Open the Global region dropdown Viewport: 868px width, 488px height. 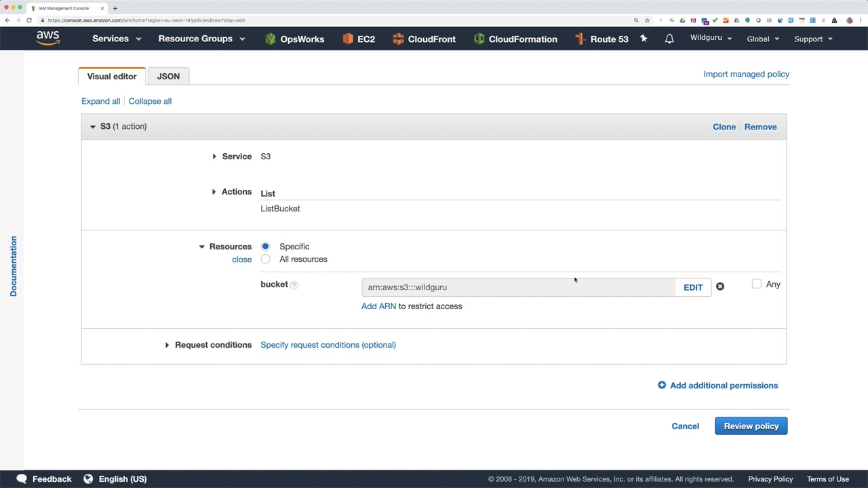tap(763, 39)
